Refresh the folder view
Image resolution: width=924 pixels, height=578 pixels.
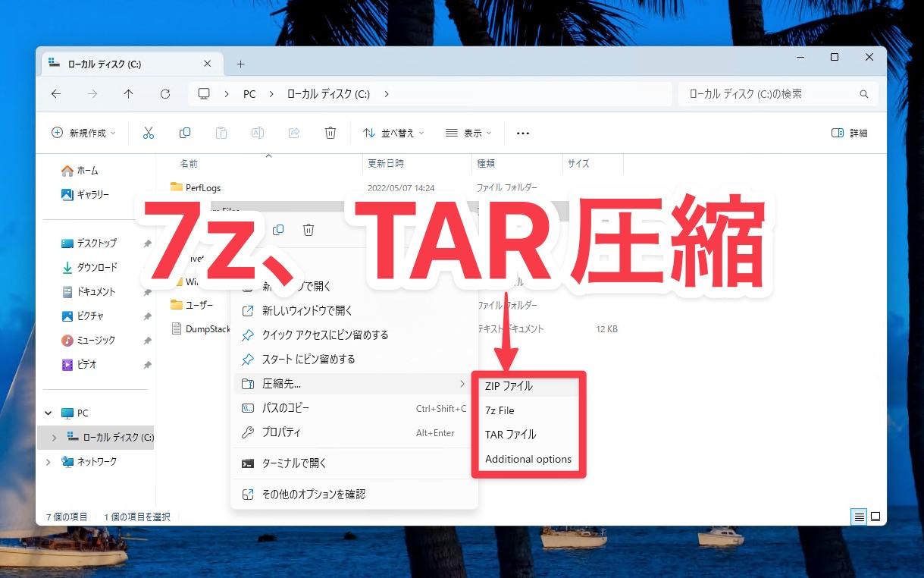165,93
